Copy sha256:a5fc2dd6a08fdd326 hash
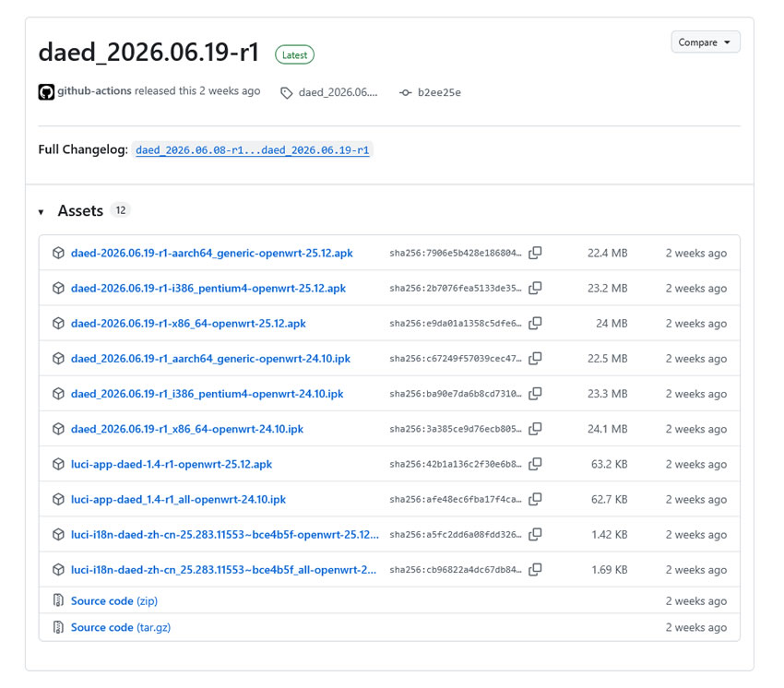Viewport: 784px width, 688px height. pyautogui.click(x=535, y=535)
